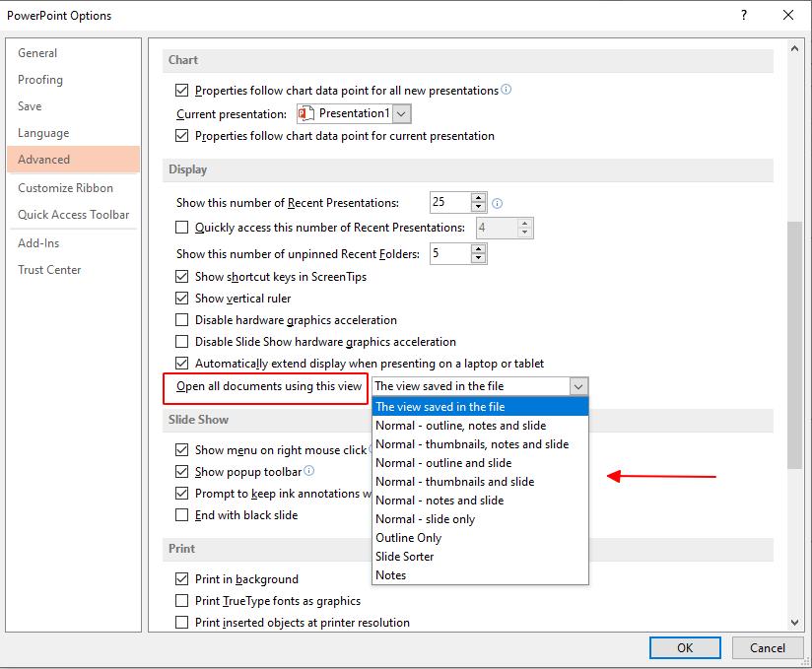Toggle the Show vertical ruler checkbox
The width and height of the screenshot is (812, 669).
click(182, 298)
